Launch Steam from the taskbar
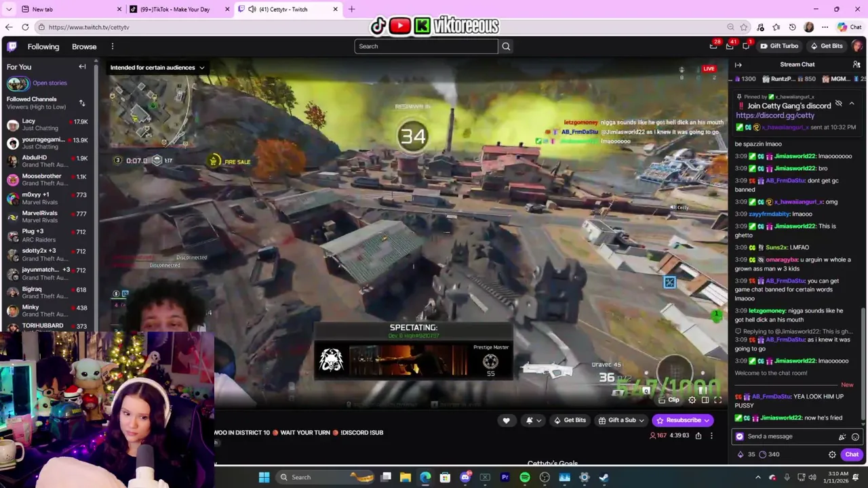Image resolution: width=868 pixels, height=488 pixels. click(604, 477)
